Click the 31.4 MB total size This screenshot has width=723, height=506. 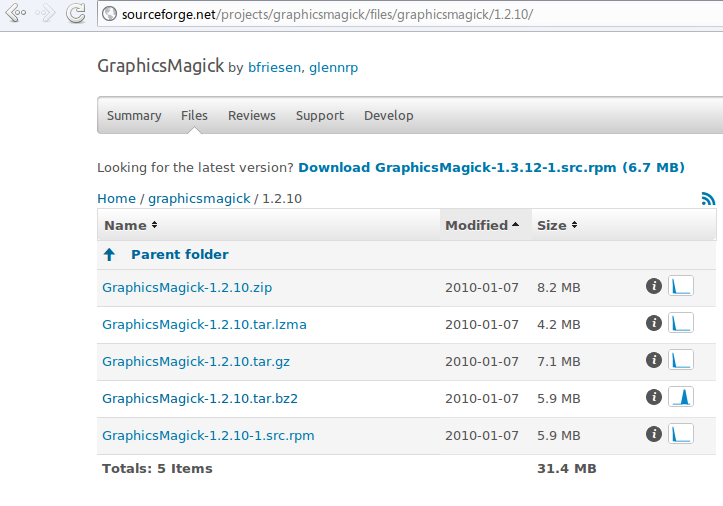(567, 468)
